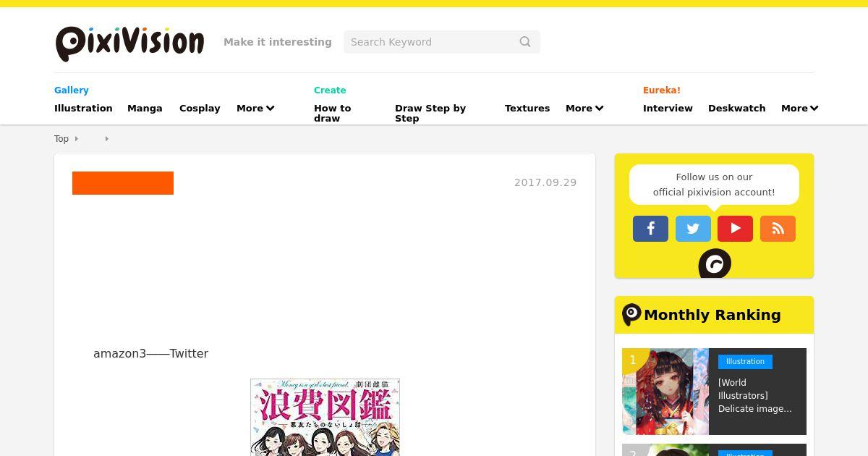This screenshot has height=456, width=868.
Task: Open the Textures section
Action: 527,108
